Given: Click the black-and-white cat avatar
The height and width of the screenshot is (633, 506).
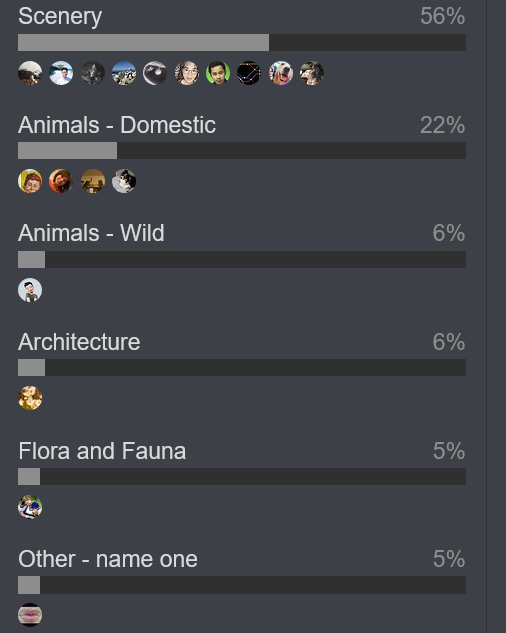Looking at the screenshot, I should [x=124, y=181].
